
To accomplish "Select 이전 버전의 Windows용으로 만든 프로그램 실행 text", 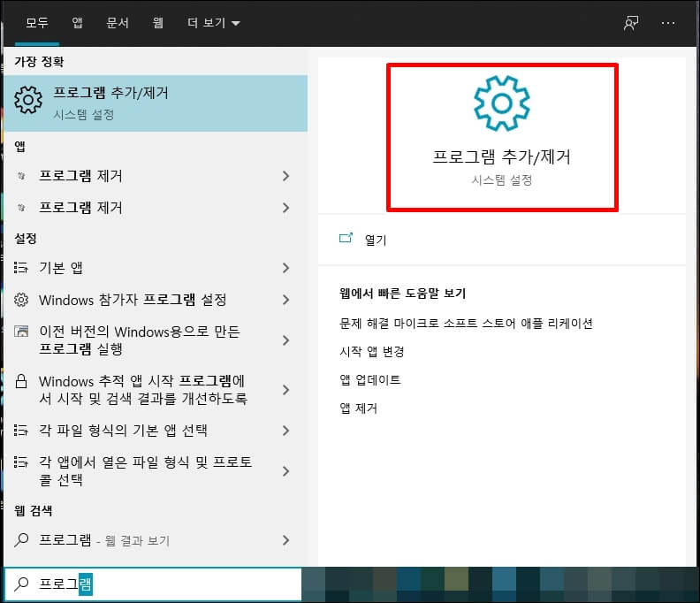I will click(140, 340).
